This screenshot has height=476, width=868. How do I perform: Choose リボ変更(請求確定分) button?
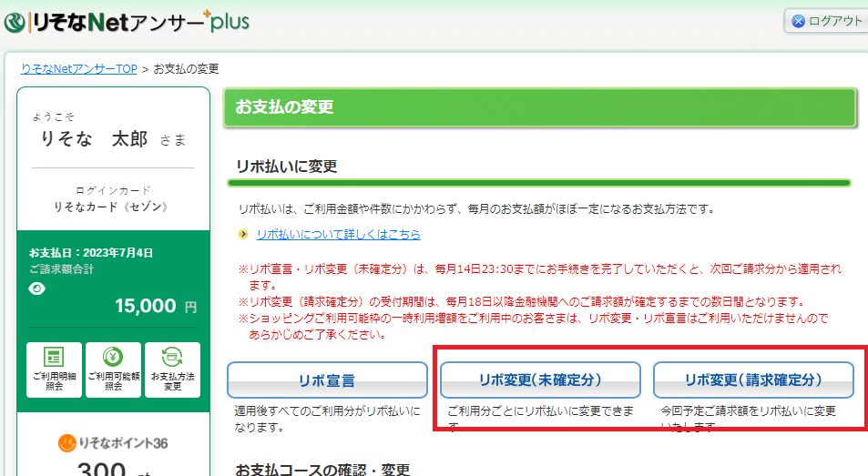[x=753, y=380]
